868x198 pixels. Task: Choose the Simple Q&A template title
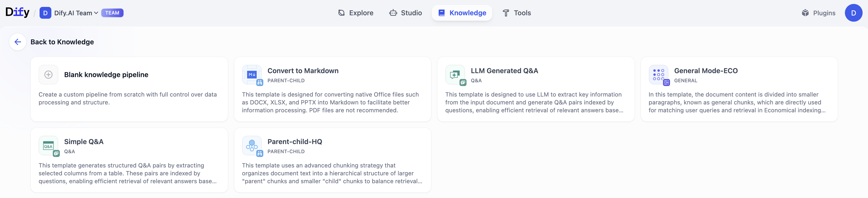[x=84, y=142]
